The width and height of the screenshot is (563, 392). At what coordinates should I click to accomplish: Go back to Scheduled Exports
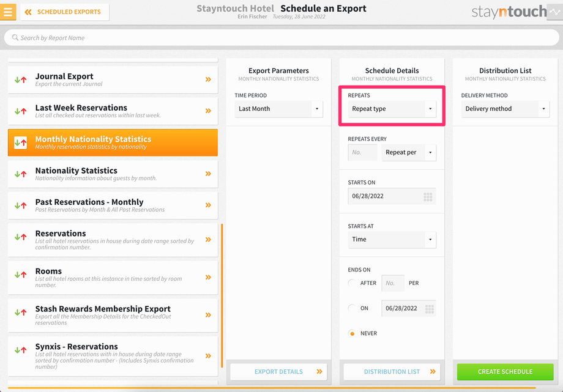click(x=65, y=12)
